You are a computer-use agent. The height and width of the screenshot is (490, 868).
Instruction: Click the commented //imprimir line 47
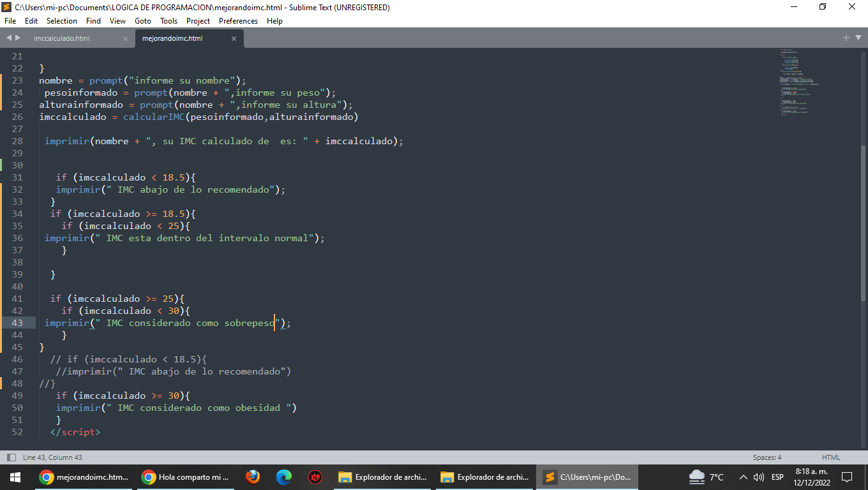tap(174, 371)
